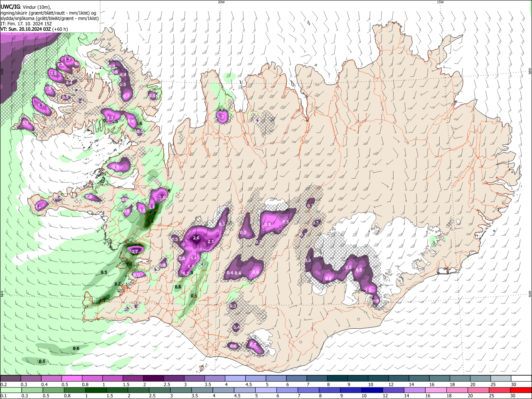Screen dimensions: 532x399
Task: Select the 'rigning/skúrir (grænt/blátt/rautt - mm/1klst) og' line
Action: (x=48, y=13)
